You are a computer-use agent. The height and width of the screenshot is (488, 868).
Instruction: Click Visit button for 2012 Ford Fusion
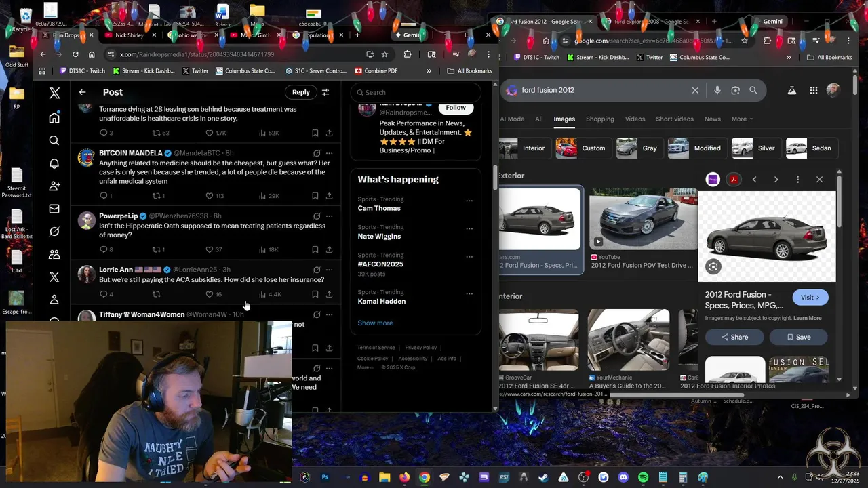point(810,297)
